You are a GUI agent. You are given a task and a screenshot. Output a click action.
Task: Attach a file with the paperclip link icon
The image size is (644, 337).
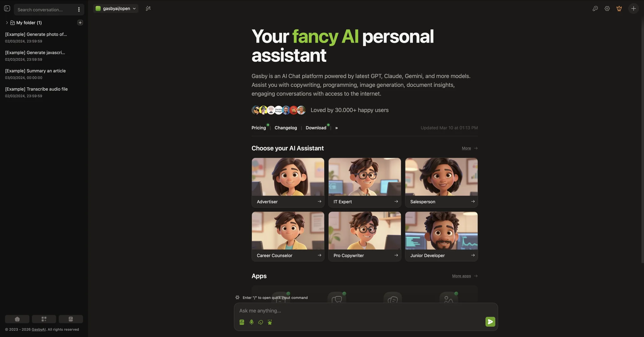pyautogui.click(x=261, y=322)
